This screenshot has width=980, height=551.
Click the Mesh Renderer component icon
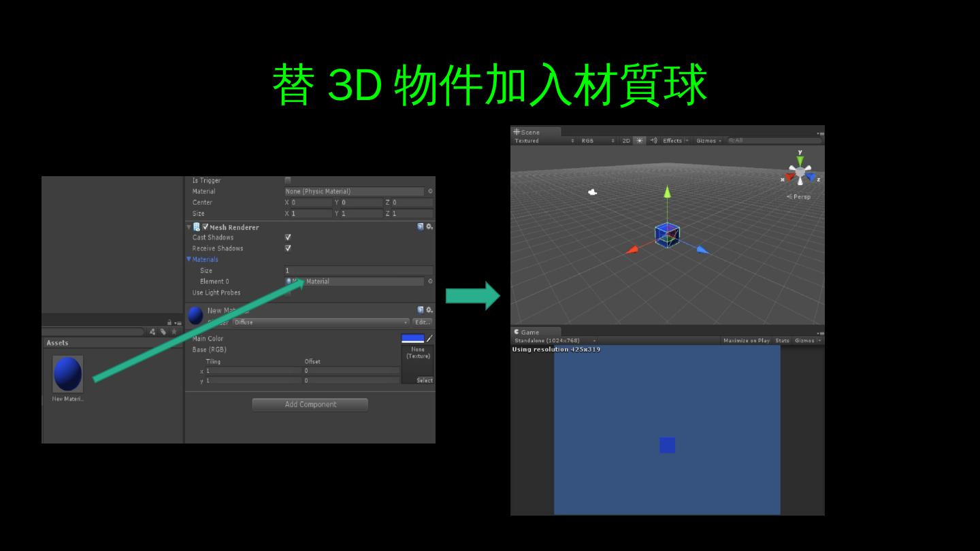click(x=197, y=227)
